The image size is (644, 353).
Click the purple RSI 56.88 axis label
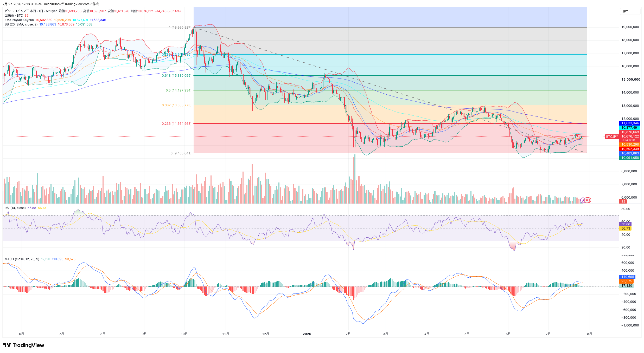[626, 224]
